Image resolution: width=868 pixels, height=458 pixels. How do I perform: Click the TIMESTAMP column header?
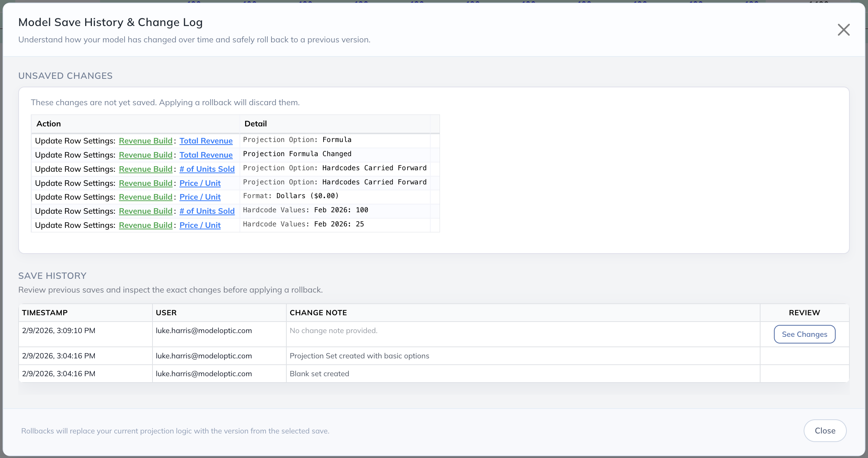[45, 313]
